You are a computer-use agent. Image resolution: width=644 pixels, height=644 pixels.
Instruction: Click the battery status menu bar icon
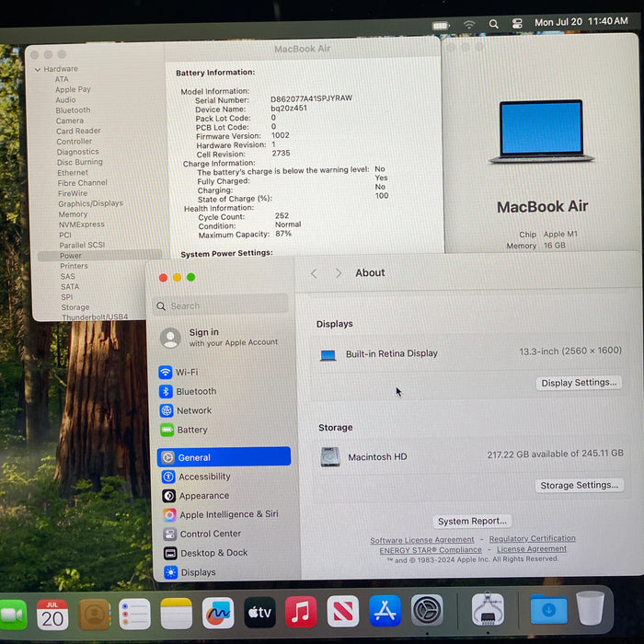441,26
